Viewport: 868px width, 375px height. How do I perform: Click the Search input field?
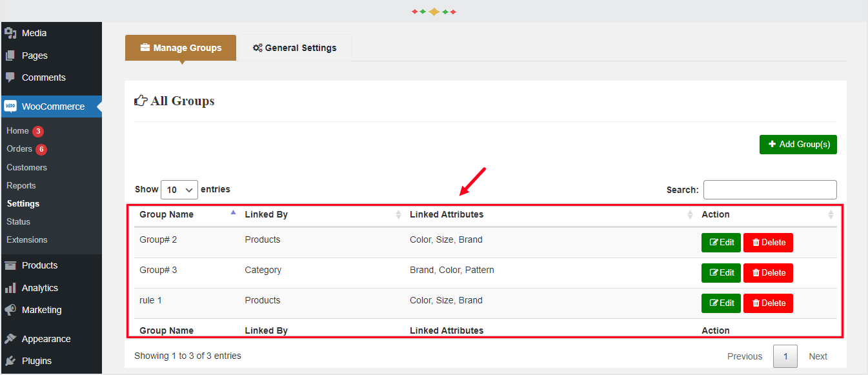(x=769, y=190)
